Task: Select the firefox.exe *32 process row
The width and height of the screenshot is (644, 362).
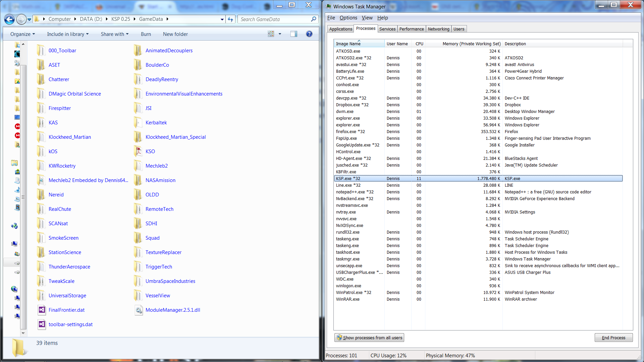Action: (x=351, y=132)
